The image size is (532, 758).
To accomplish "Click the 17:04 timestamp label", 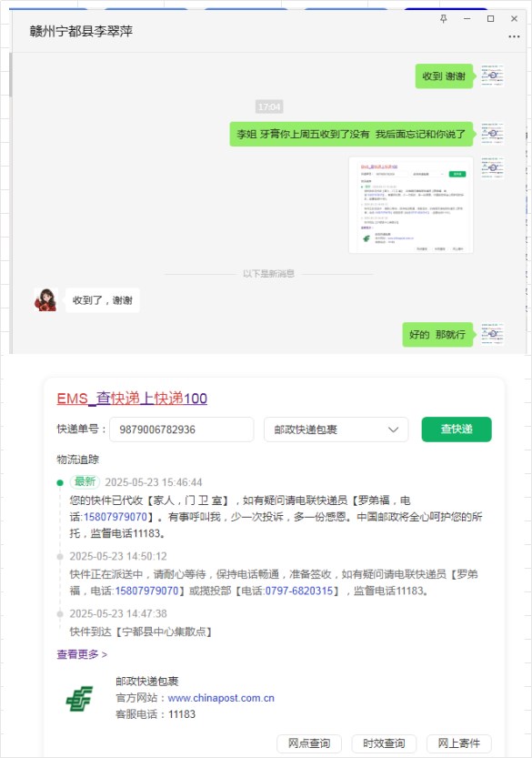I will [x=269, y=106].
